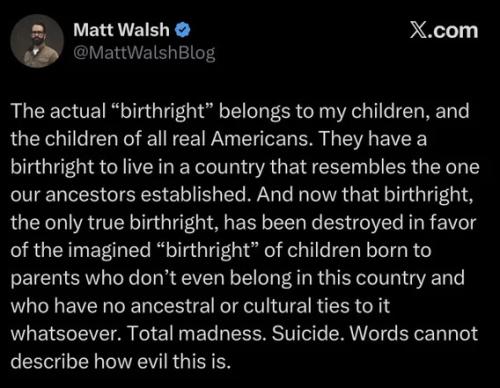Click the ".com" text of the watermark
This screenshot has height=388, width=500.
pyautogui.click(x=452, y=31)
